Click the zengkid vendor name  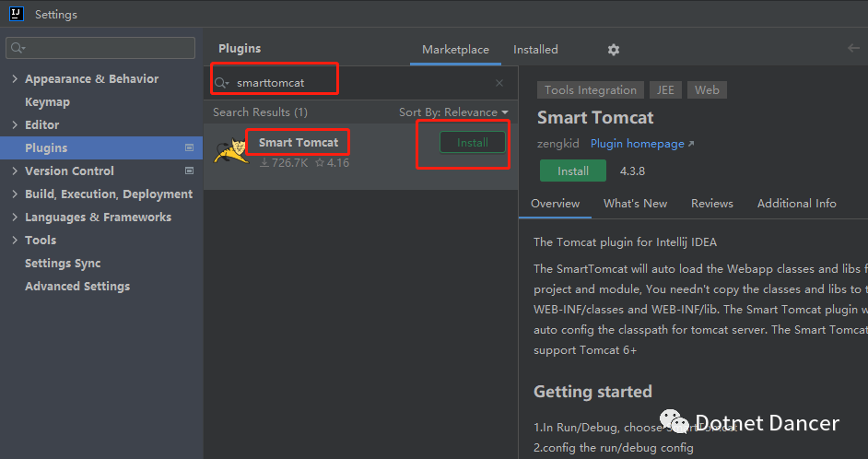click(x=557, y=144)
